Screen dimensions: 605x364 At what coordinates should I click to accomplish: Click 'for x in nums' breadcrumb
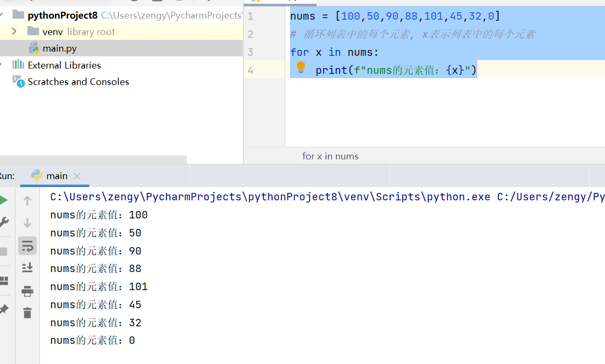click(x=330, y=156)
